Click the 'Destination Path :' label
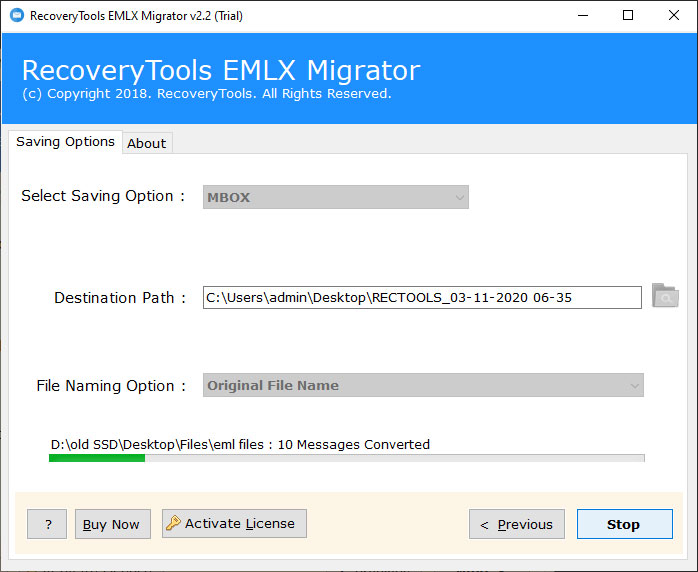 (x=120, y=298)
